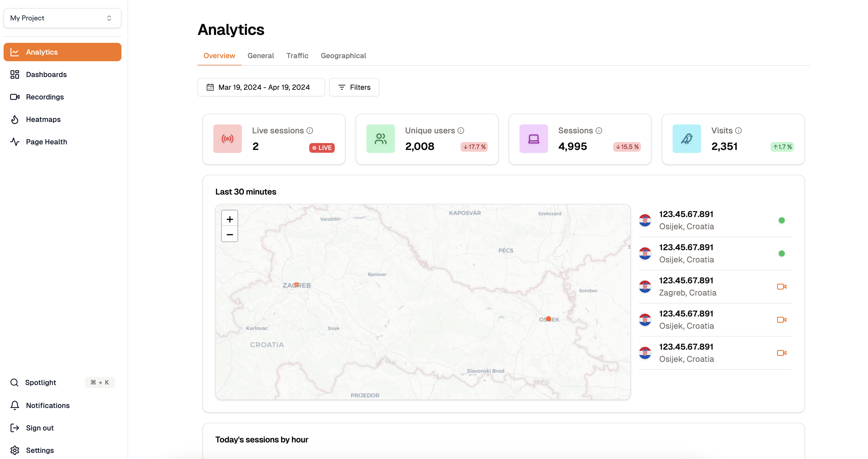Click the Recordings sidebar icon

coord(16,96)
